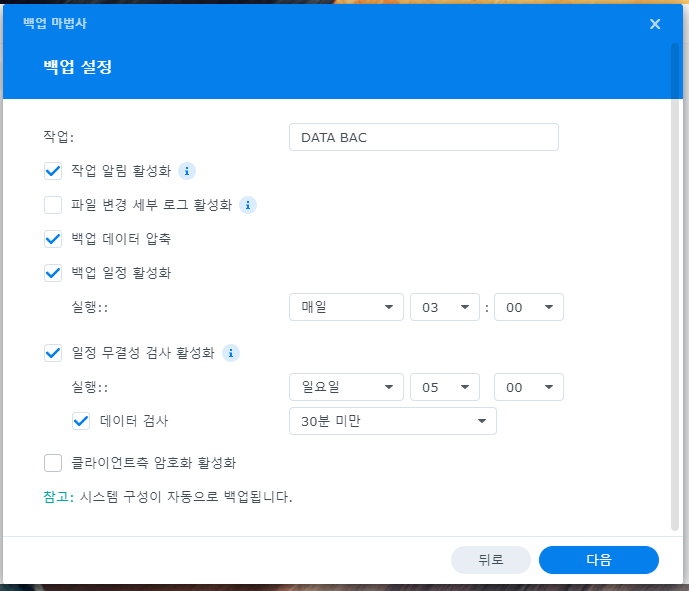Click info icon beside 파일 변경 세부 로그 활성화

tap(248, 205)
